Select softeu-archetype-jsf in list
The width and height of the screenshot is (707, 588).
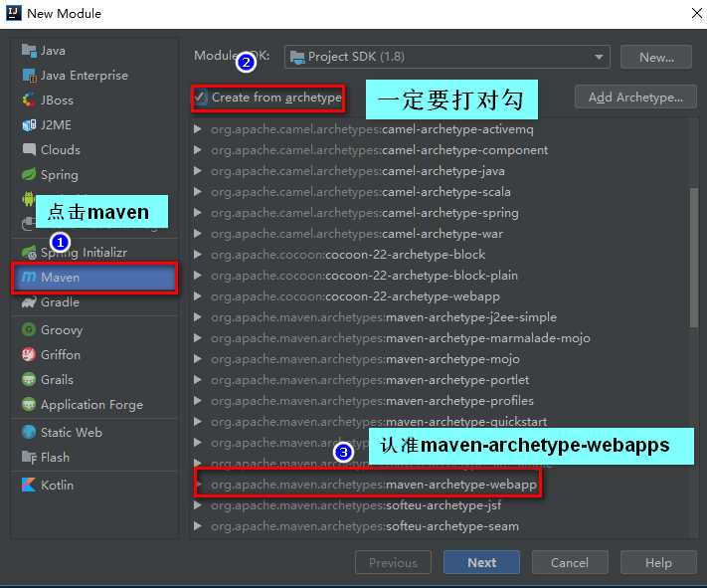[356, 505]
